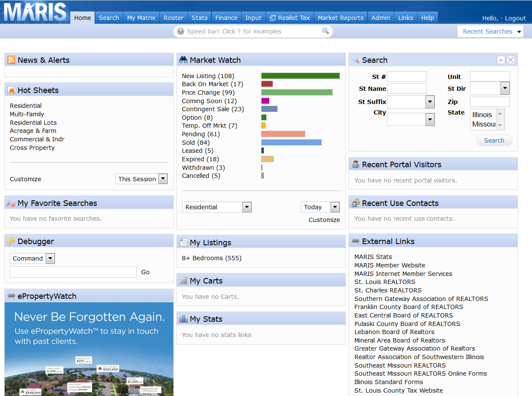Click the Hot Sheets flame icon
This screenshot has height=396, width=532.
pos(11,90)
